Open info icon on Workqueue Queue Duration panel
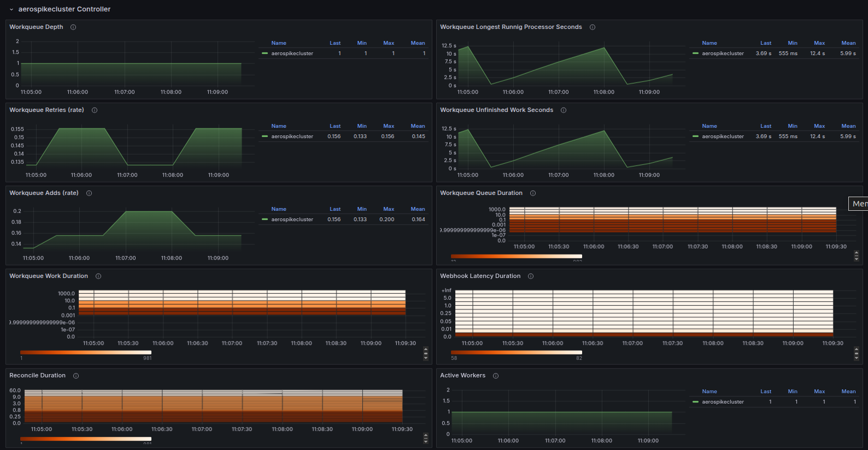Screen dimensions: 868x450 coord(533,193)
